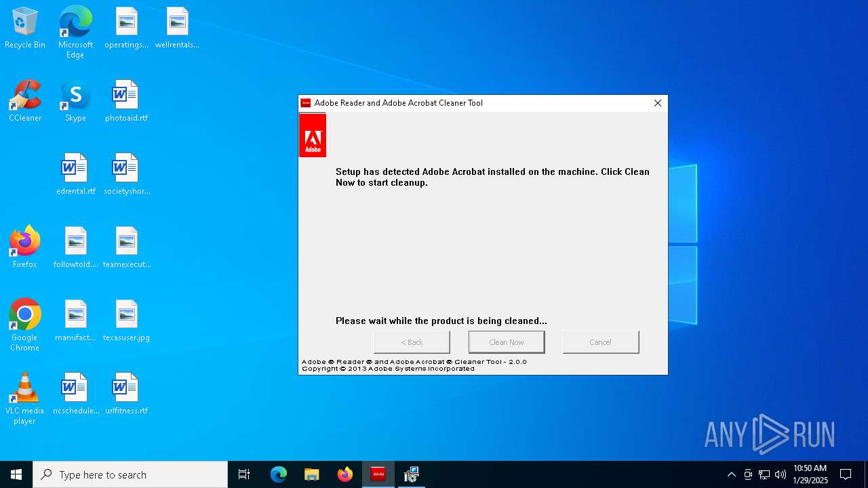The image size is (868, 488).
Task: Select the edrental.rtf document icon
Action: point(75,174)
